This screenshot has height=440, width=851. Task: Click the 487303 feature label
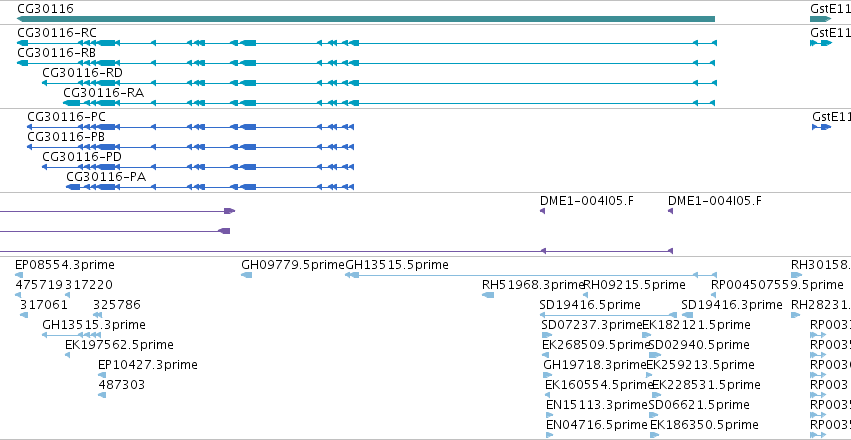[122, 385]
